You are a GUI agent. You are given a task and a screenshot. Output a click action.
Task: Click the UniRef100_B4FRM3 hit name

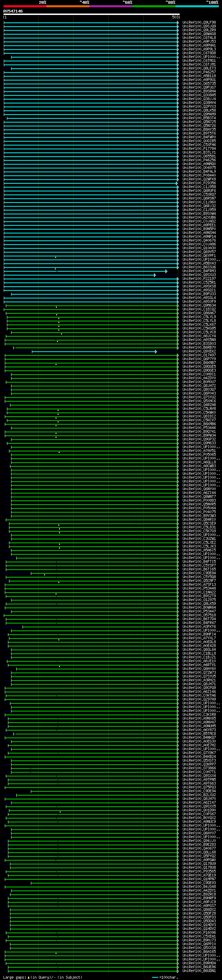tap(199, 271)
